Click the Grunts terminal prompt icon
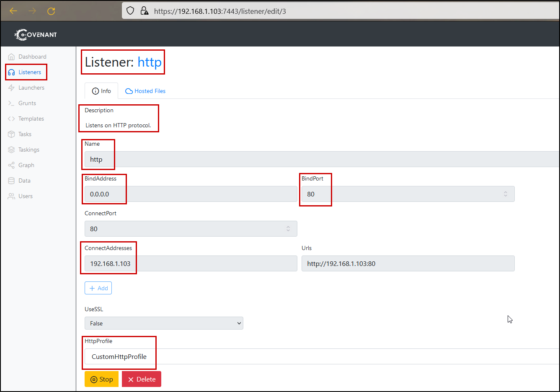The image size is (560, 392). [x=11, y=103]
